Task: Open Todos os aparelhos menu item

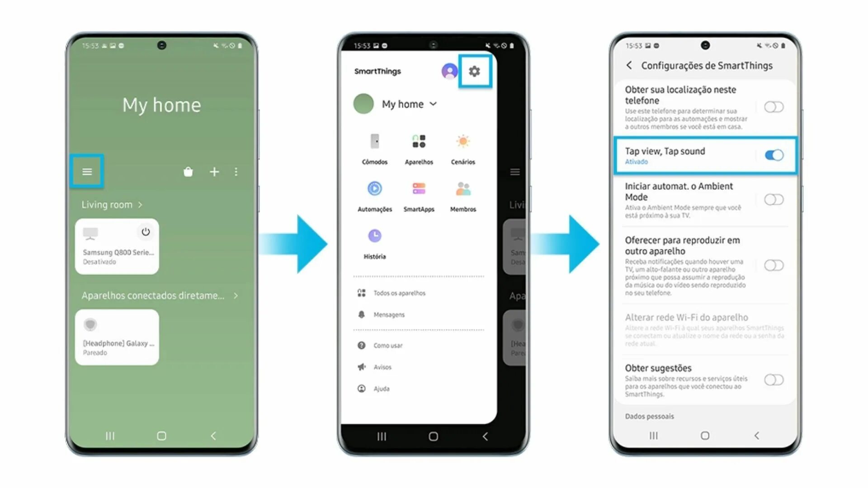Action: (398, 292)
